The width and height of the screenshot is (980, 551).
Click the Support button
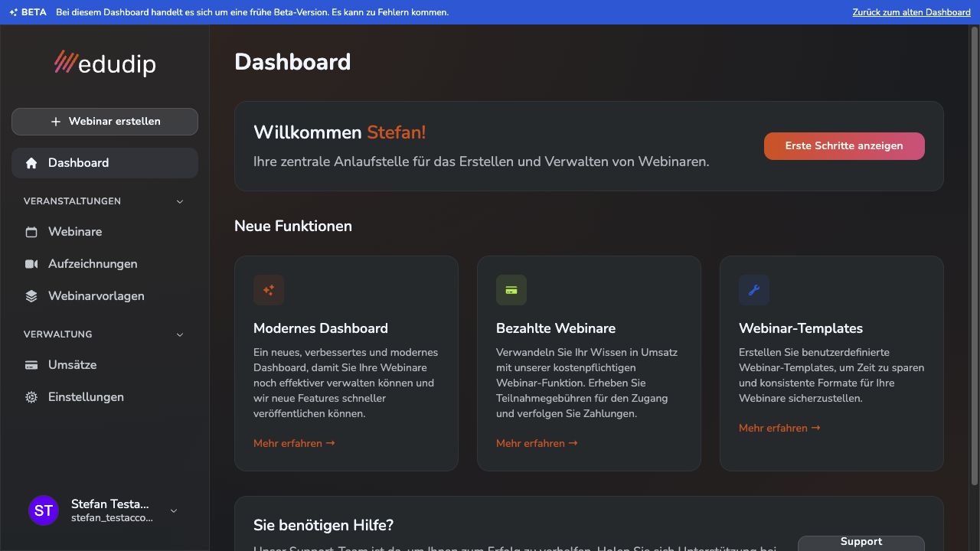(x=861, y=542)
